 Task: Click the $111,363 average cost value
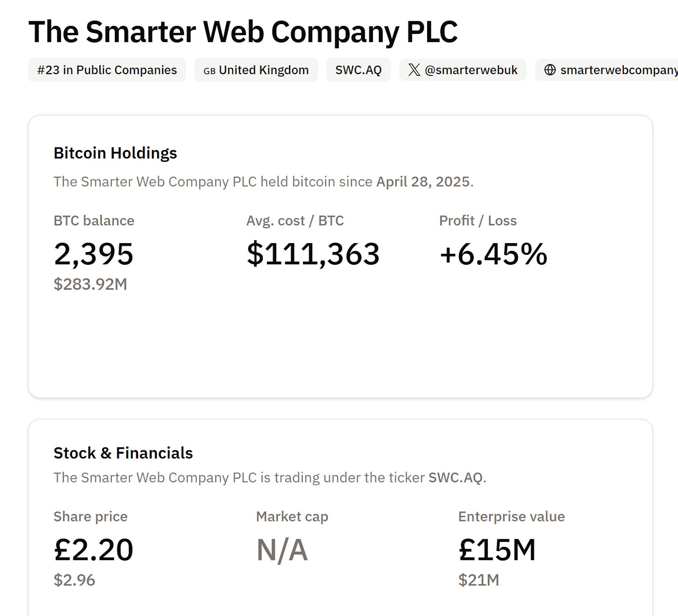(314, 254)
